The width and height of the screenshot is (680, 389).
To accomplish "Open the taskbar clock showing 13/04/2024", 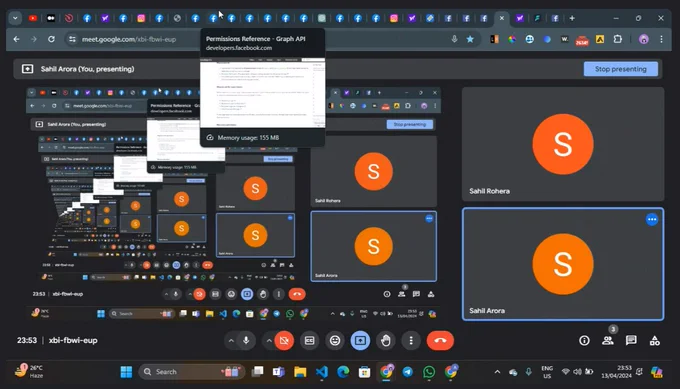I will pyautogui.click(x=616, y=372).
